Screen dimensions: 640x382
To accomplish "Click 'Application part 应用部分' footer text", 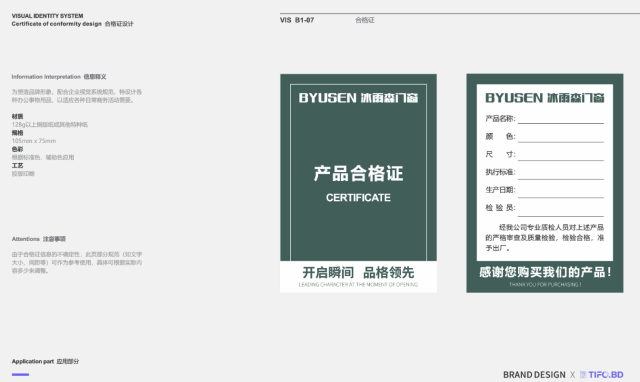I will coord(45,361).
